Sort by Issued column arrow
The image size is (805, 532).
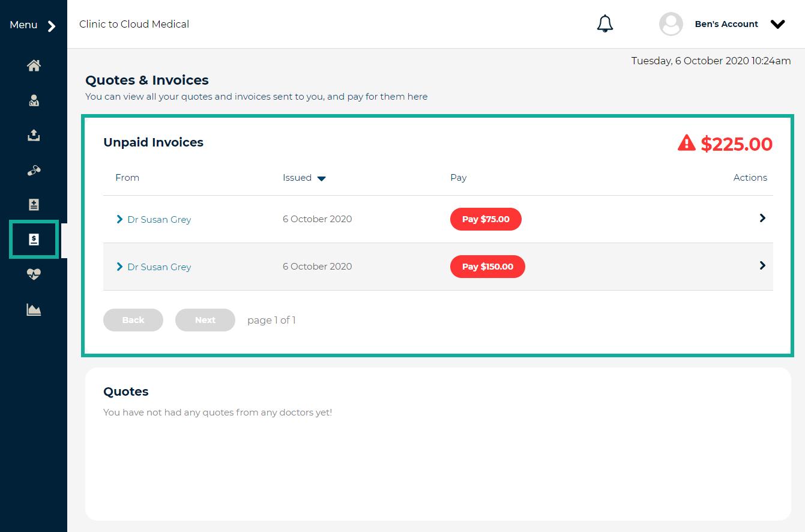(x=321, y=178)
